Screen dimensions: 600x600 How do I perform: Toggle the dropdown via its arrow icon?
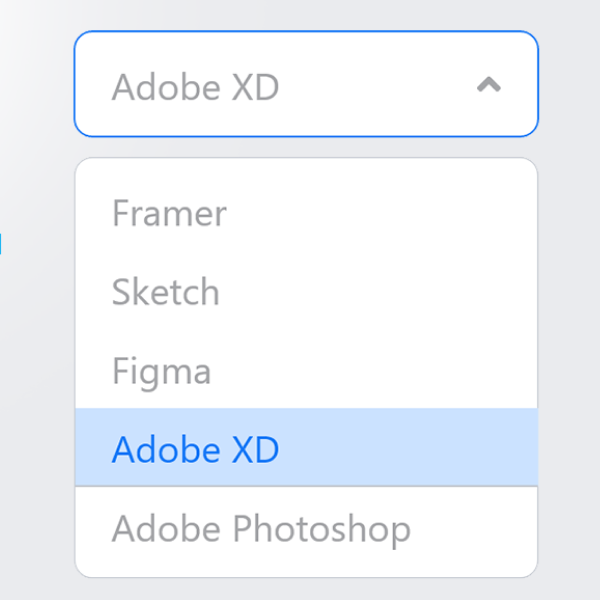coord(488,85)
